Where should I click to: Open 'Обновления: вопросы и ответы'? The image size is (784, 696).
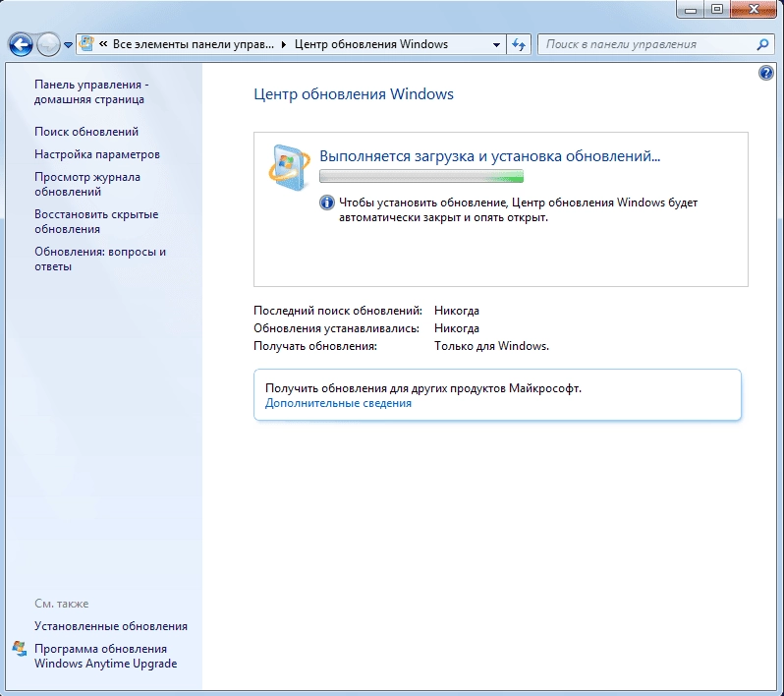(x=100, y=260)
